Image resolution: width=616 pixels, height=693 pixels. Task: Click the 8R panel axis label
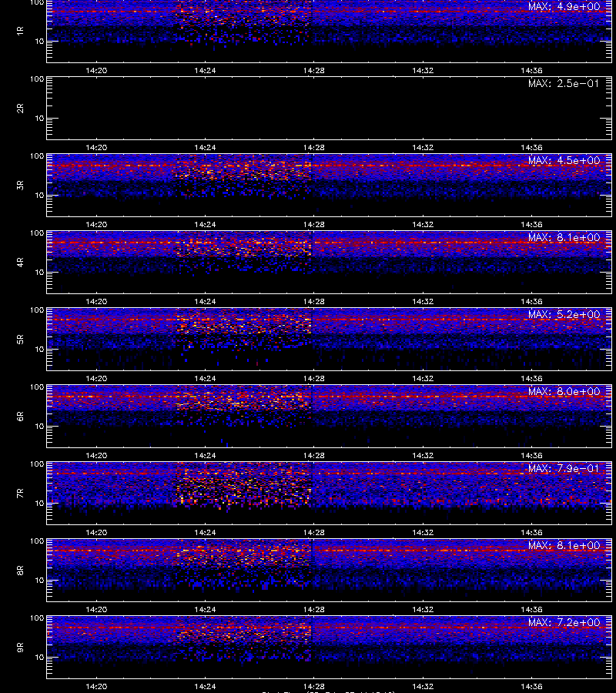(x=20, y=570)
